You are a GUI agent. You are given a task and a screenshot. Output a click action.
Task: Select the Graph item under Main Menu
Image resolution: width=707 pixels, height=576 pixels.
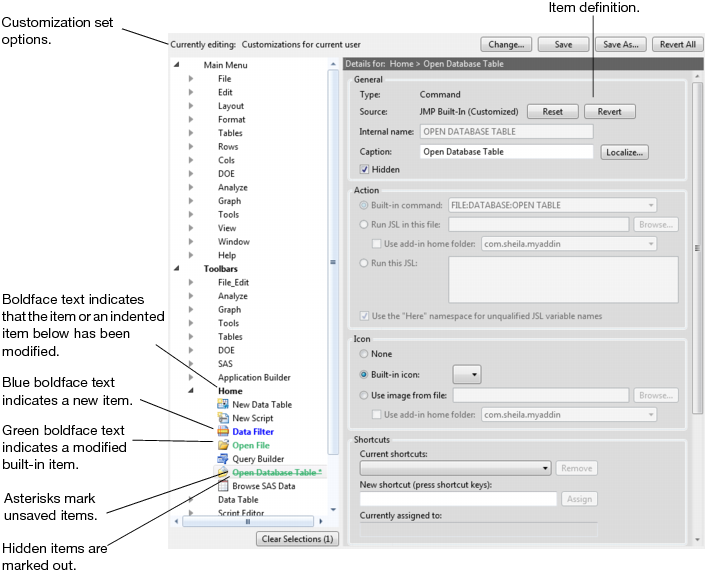[x=229, y=201]
